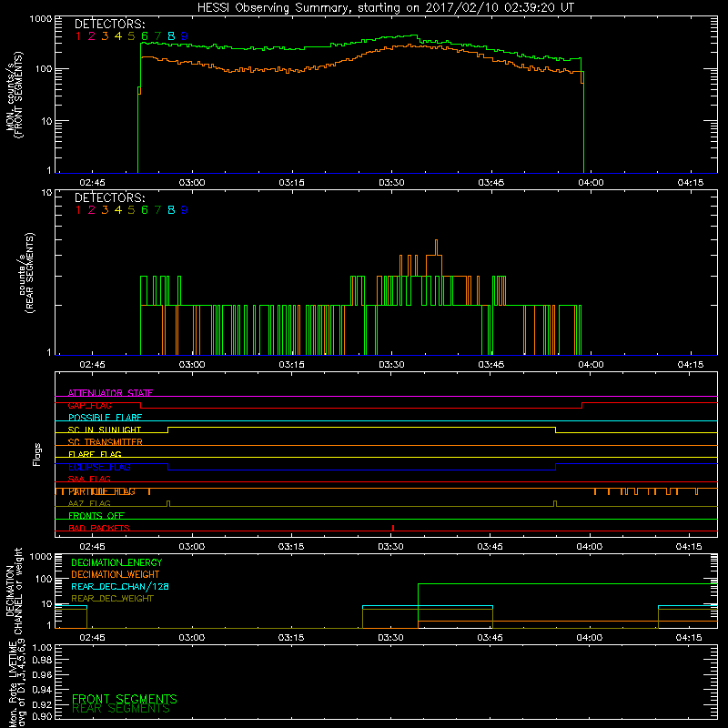Click the 100 y-axis value on front segments plot
This screenshot has width=728, height=728.
[44, 69]
